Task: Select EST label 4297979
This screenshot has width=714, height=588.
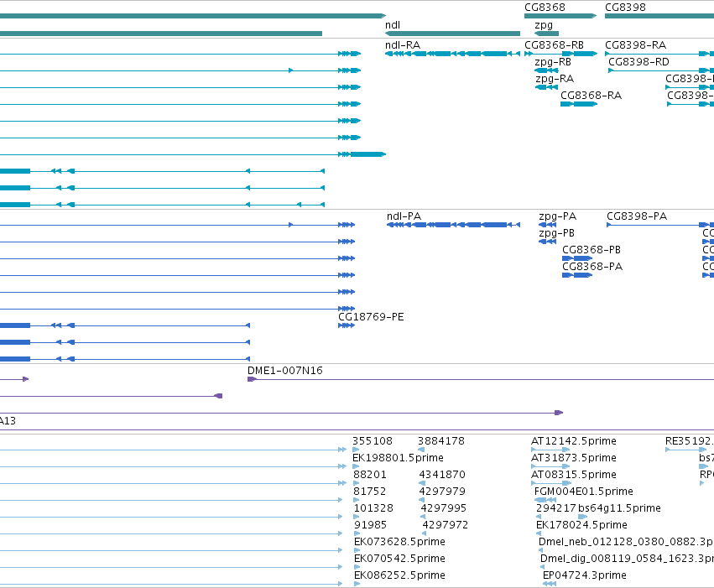Action: tap(442, 492)
